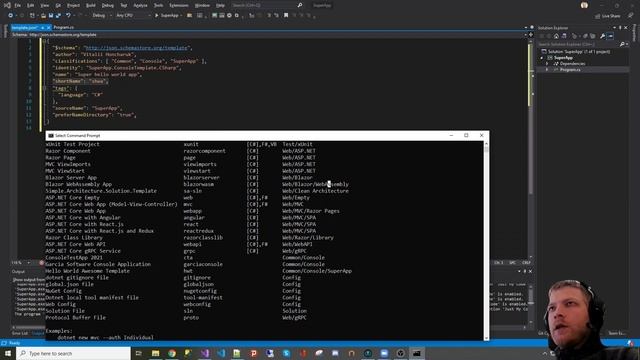Image resolution: width=640 pixels, height=360 pixels.
Task: Click the feedback icon next to Live Share
Action: point(631,16)
